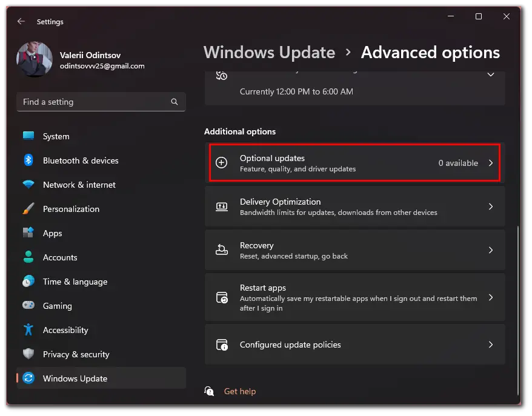
Task: Click the System monitor icon
Action: 28,136
